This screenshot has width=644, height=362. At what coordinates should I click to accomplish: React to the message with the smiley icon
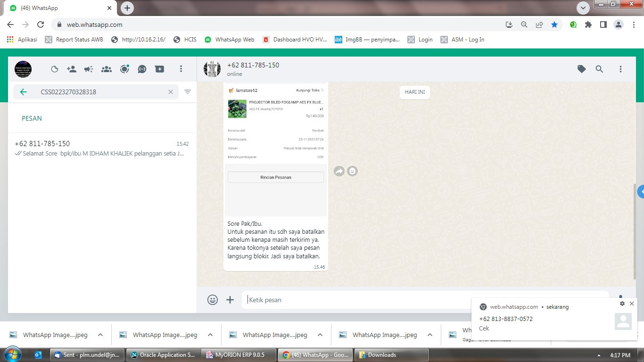coord(352,171)
